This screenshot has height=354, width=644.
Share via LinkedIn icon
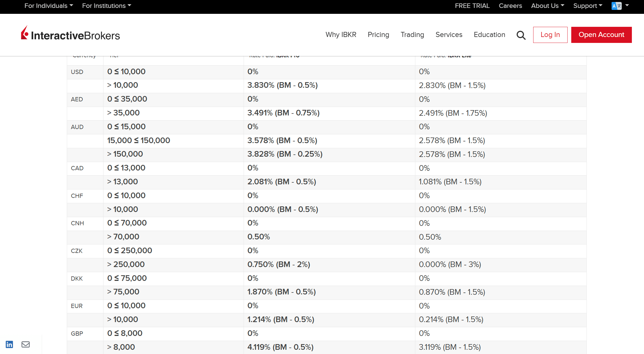click(9, 344)
